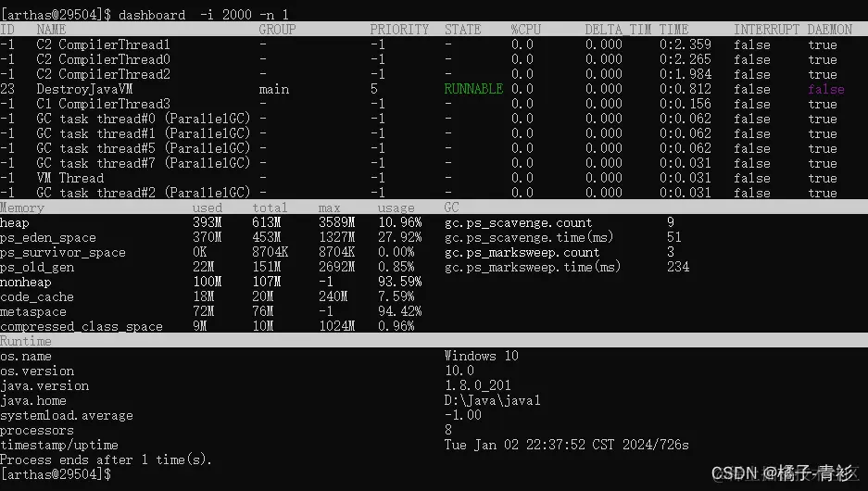Select 'GC task thread#0 (ParallelGC)' row name
Viewport: 868px width, 491px height.
pyautogui.click(x=144, y=119)
